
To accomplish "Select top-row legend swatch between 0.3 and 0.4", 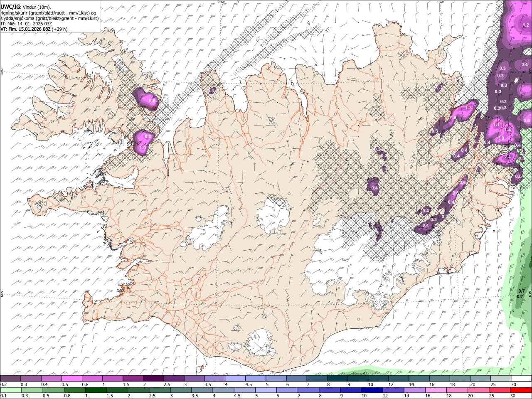I will (31, 378).
